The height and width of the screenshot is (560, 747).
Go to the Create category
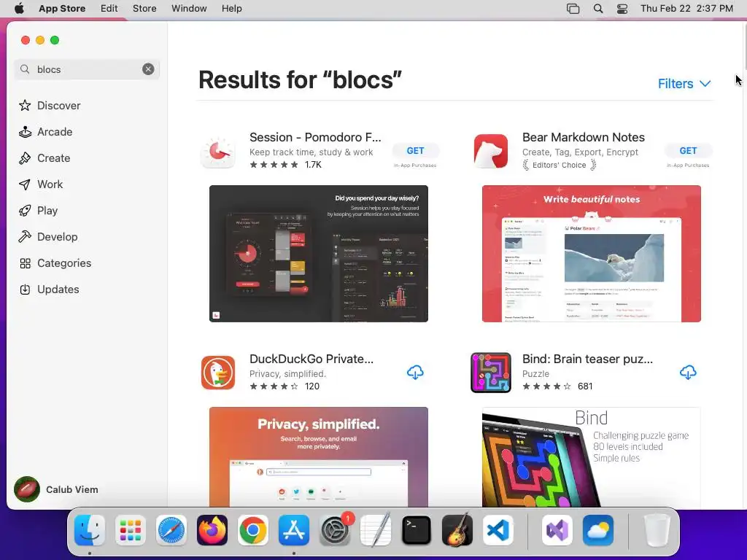pos(44,158)
